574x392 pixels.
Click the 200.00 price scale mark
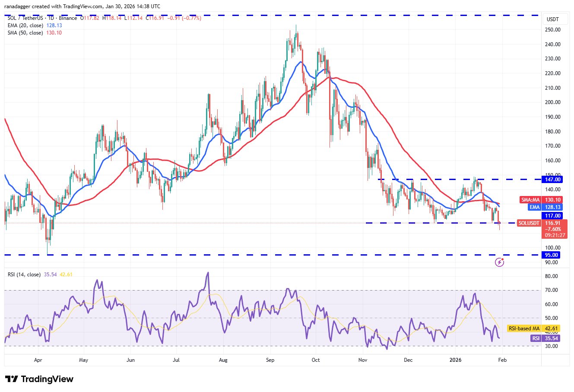click(553, 102)
